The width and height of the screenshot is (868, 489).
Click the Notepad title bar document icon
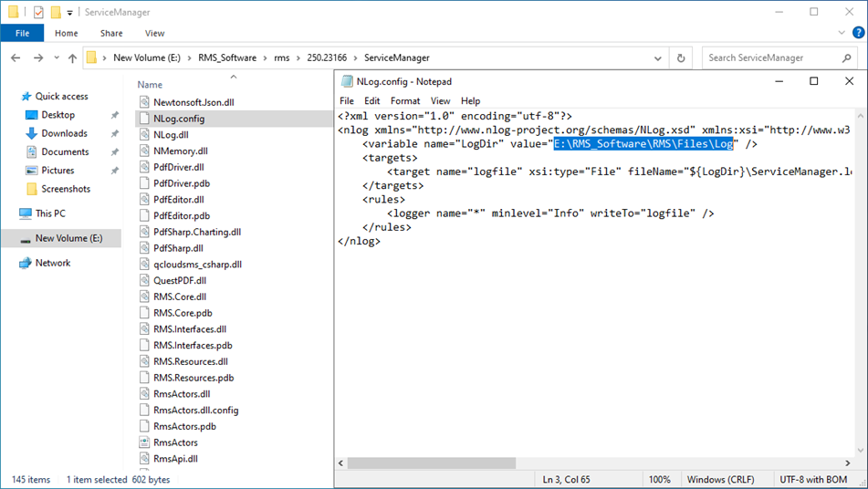point(347,81)
